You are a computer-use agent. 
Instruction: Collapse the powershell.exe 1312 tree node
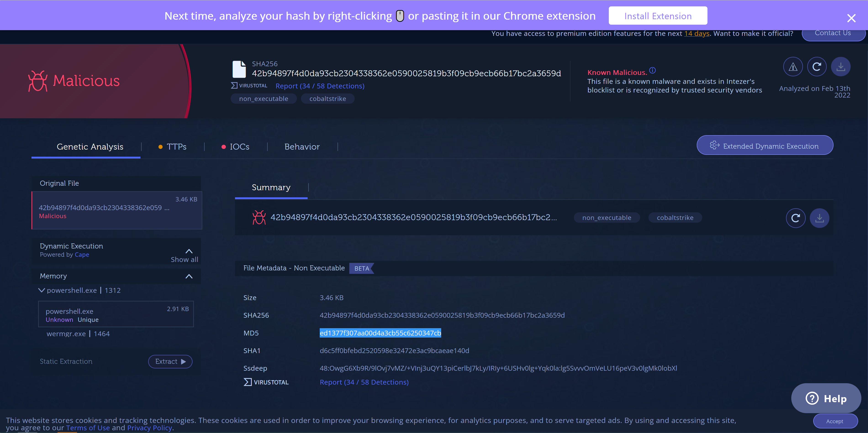pyautogui.click(x=41, y=290)
